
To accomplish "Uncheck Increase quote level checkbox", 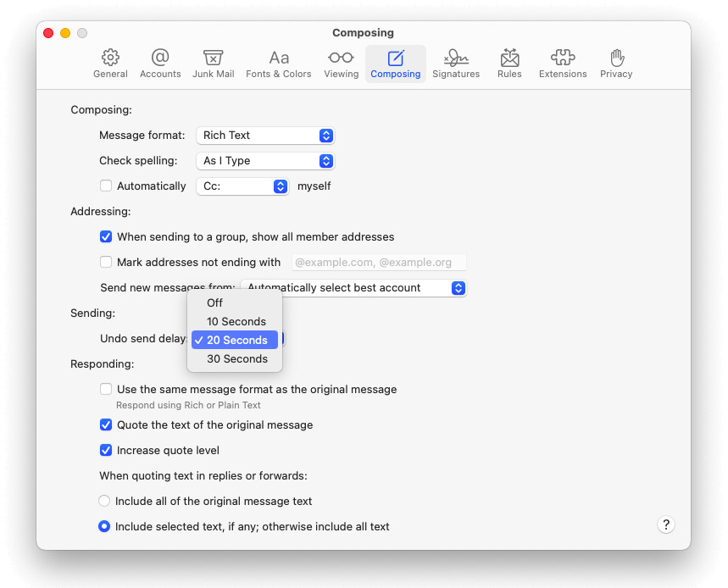I will (106, 450).
